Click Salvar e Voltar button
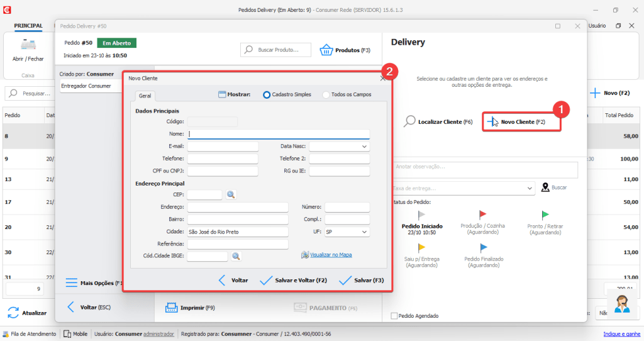 coord(293,281)
